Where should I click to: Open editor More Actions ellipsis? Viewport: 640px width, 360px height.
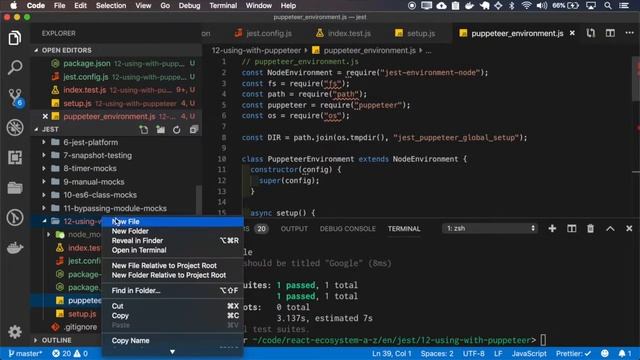pyautogui.click(x=629, y=33)
